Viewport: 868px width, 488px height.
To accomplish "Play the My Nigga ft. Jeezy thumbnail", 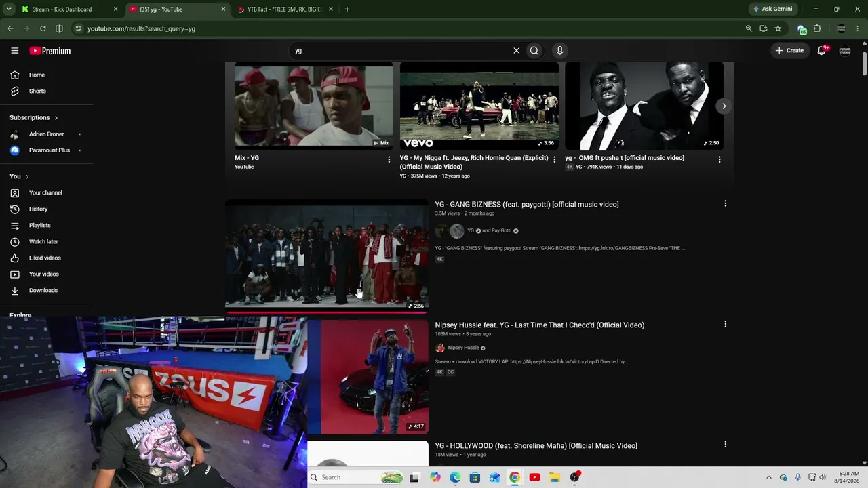I will tap(479, 106).
